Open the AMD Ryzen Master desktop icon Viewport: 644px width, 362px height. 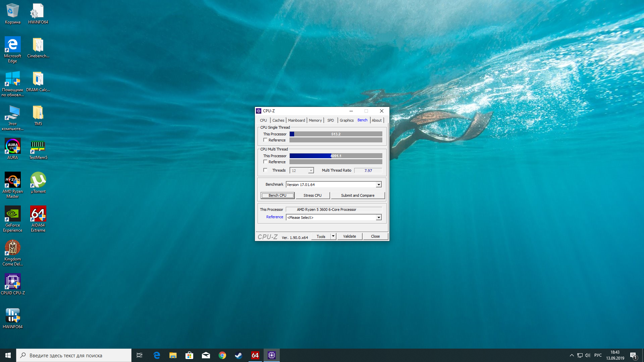(12, 180)
